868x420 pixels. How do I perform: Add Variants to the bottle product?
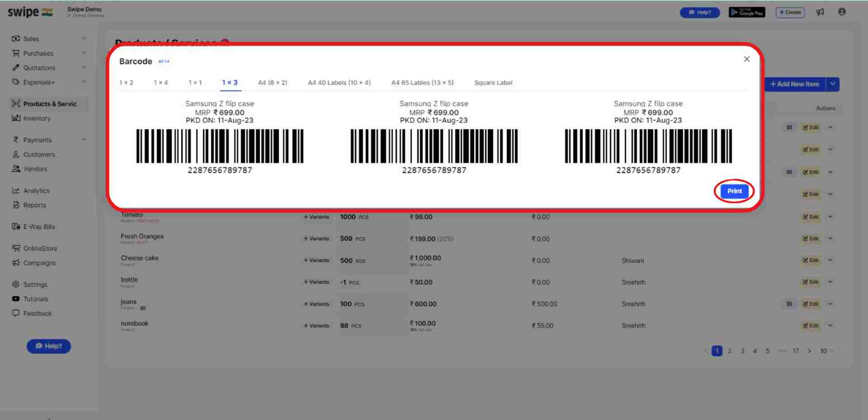coord(316,282)
